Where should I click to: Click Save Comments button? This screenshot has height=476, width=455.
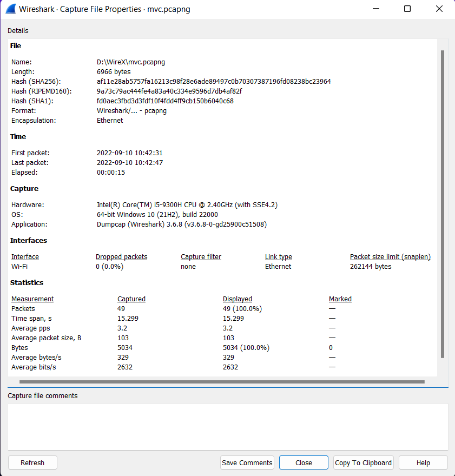[247, 462]
